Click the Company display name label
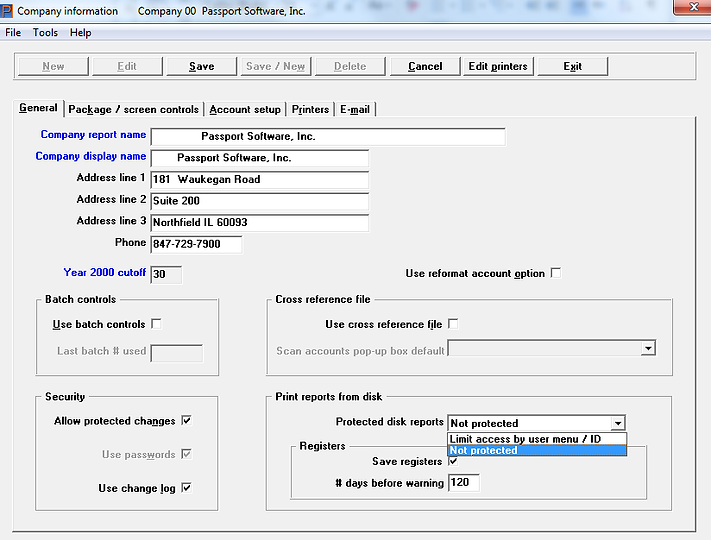The width and height of the screenshot is (711, 540). point(91,156)
